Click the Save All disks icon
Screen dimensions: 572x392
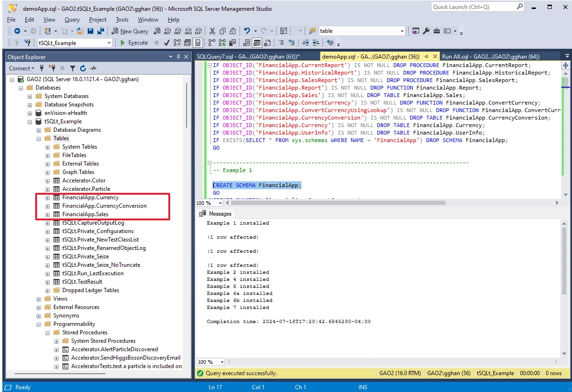click(x=100, y=31)
